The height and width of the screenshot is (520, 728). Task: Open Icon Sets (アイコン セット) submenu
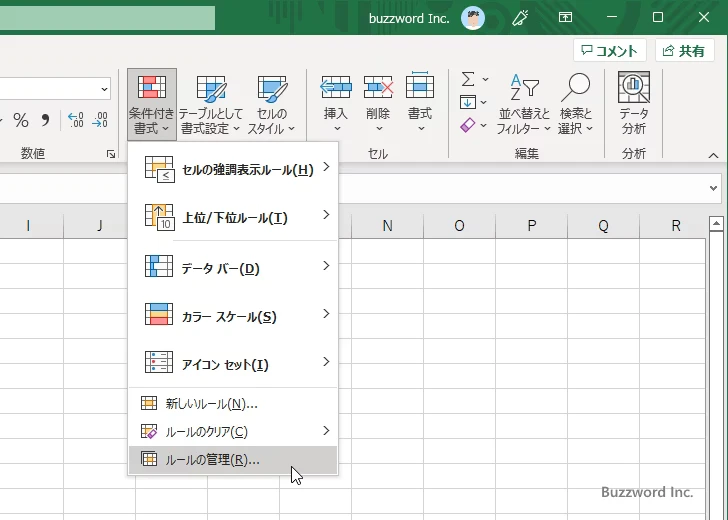coord(234,364)
